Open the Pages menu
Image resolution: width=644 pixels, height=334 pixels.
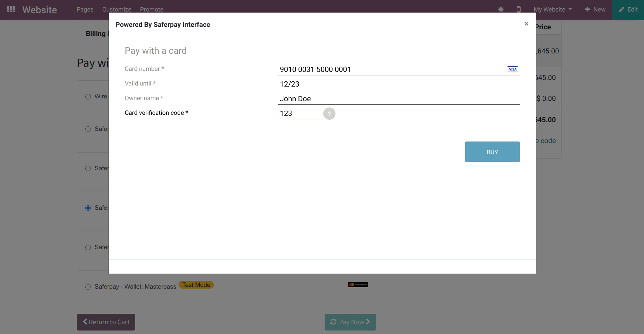click(85, 9)
